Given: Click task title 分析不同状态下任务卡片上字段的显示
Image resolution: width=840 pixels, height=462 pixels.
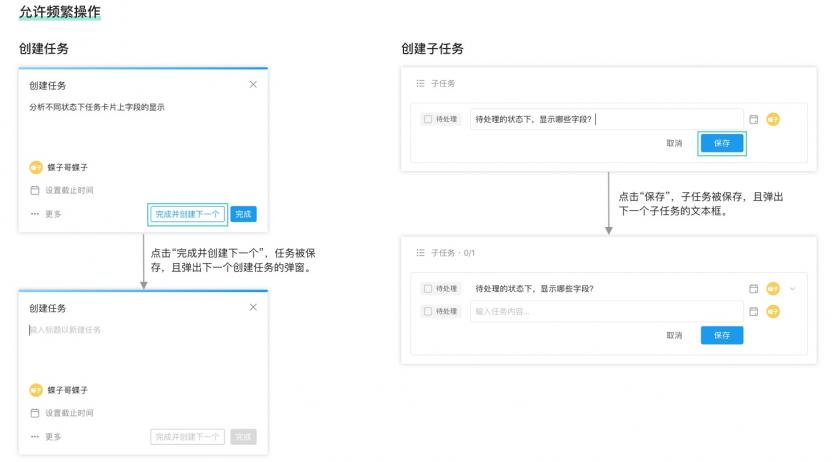Looking at the screenshot, I should coord(97,107).
